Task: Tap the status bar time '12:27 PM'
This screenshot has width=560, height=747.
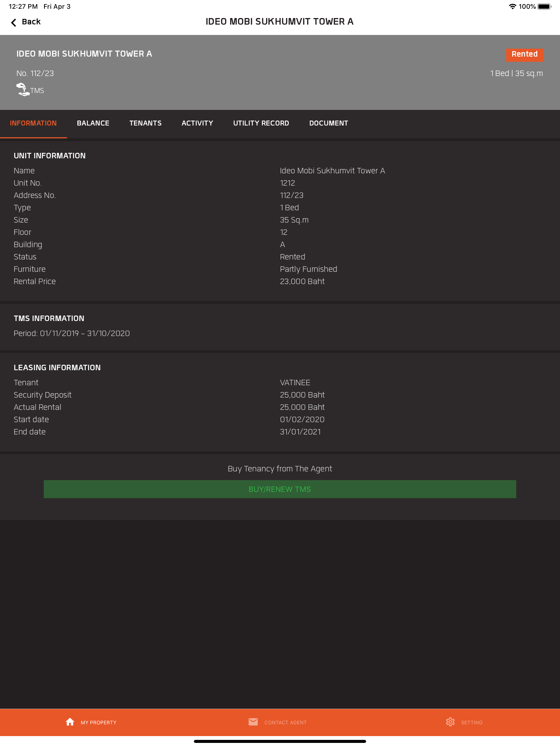Action: [23, 6]
